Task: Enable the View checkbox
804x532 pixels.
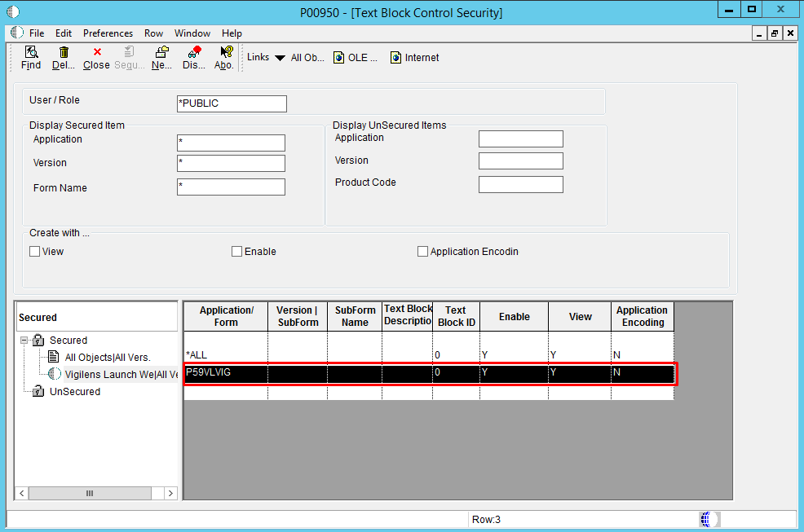Action: click(x=35, y=252)
